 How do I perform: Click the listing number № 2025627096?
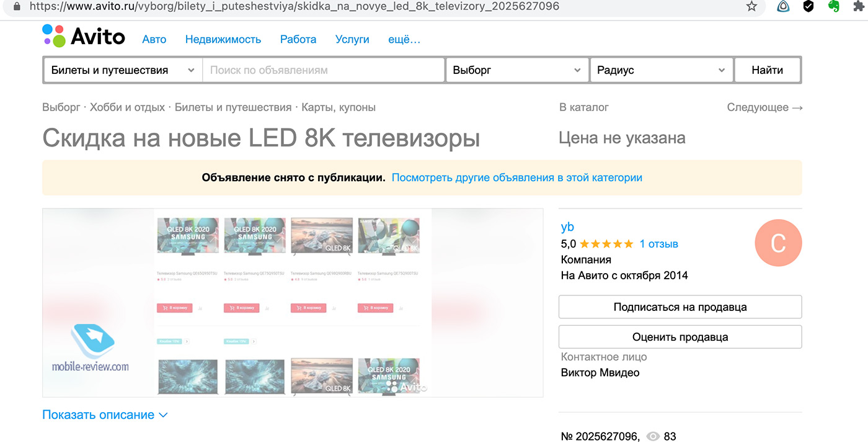click(x=600, y=436)
